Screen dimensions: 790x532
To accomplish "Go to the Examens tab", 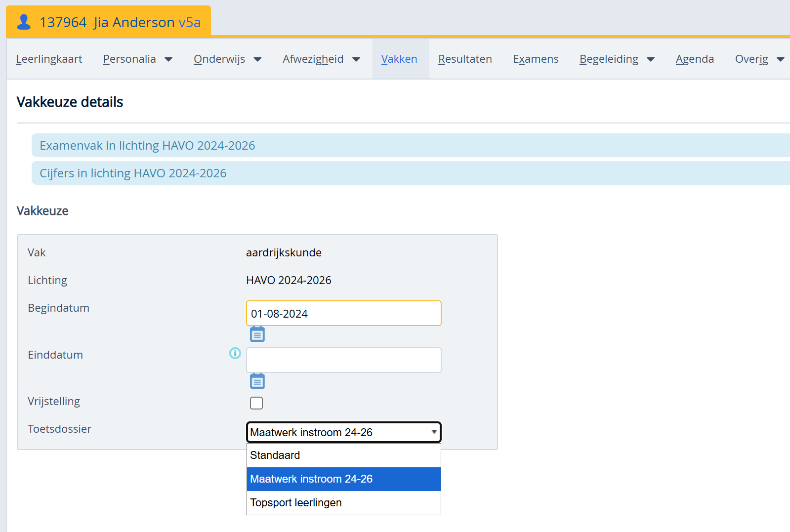I will [536, 59].
